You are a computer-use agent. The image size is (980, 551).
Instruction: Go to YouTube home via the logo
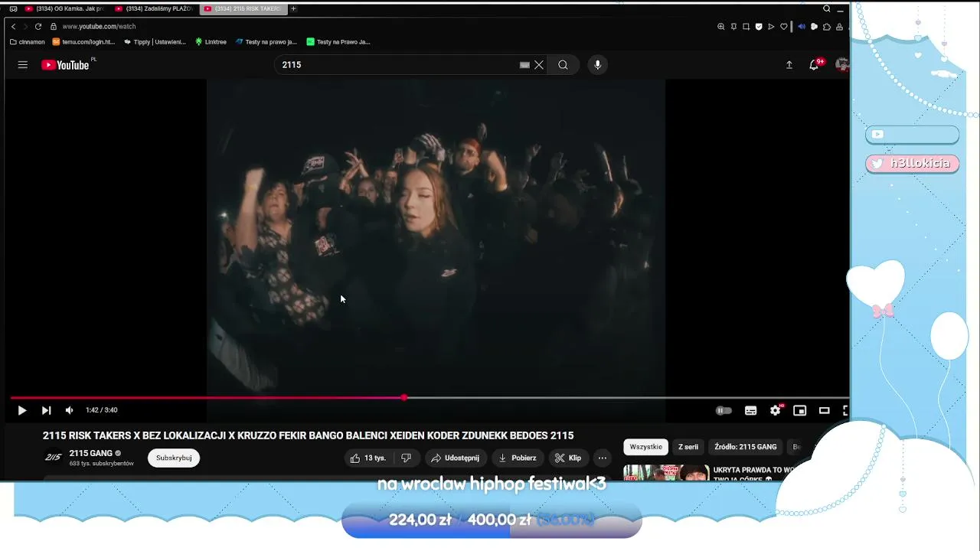[x=66, y=65]
